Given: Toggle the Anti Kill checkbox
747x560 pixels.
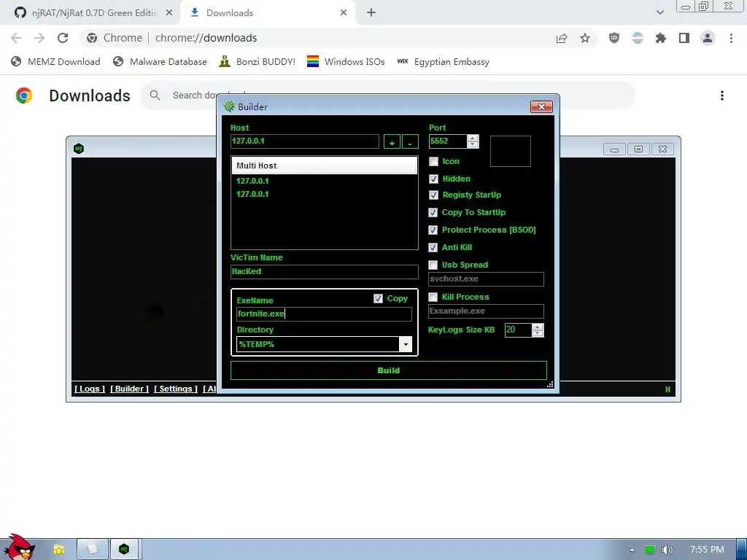Looking at the screenshot, I should (x=433, y=248).
